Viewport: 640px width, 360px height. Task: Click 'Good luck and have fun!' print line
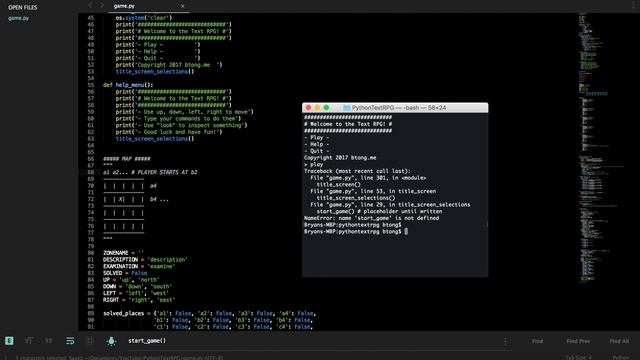click(x=169, y=132)
